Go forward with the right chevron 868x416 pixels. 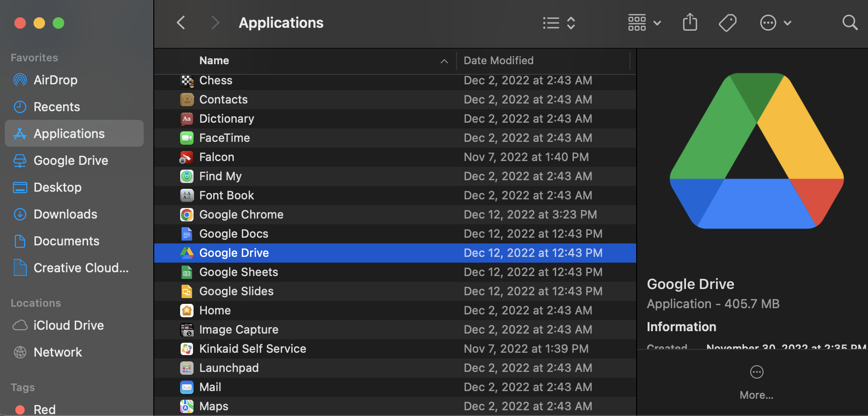pos(215,23)
